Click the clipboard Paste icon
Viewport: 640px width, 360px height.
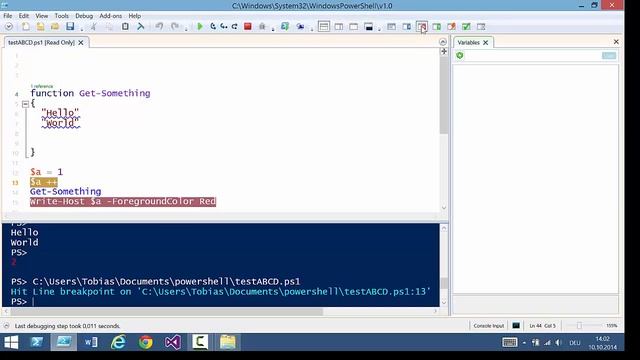[125, 27]
